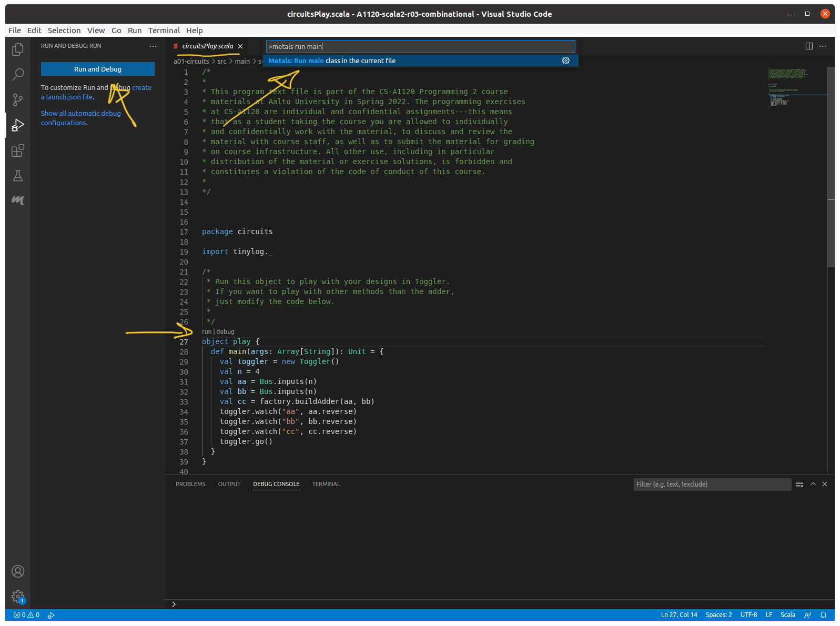Image resolution: width=840 pixels, height=626 pixels.
Task: Configure keybinding gear for Metals command
Action: (565, 61)
